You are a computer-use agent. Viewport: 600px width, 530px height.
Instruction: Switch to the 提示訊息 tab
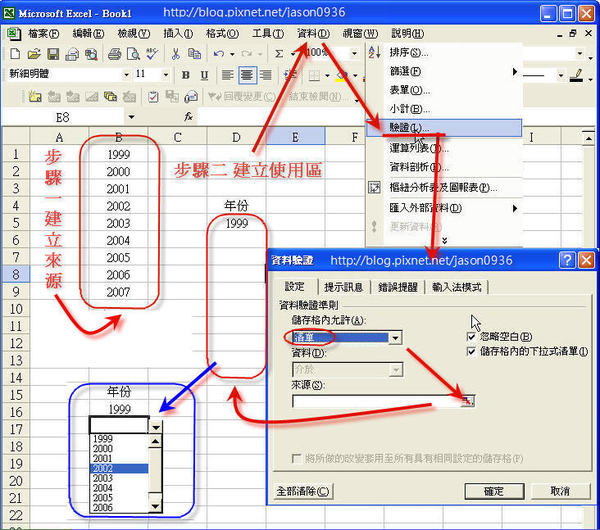344,287
